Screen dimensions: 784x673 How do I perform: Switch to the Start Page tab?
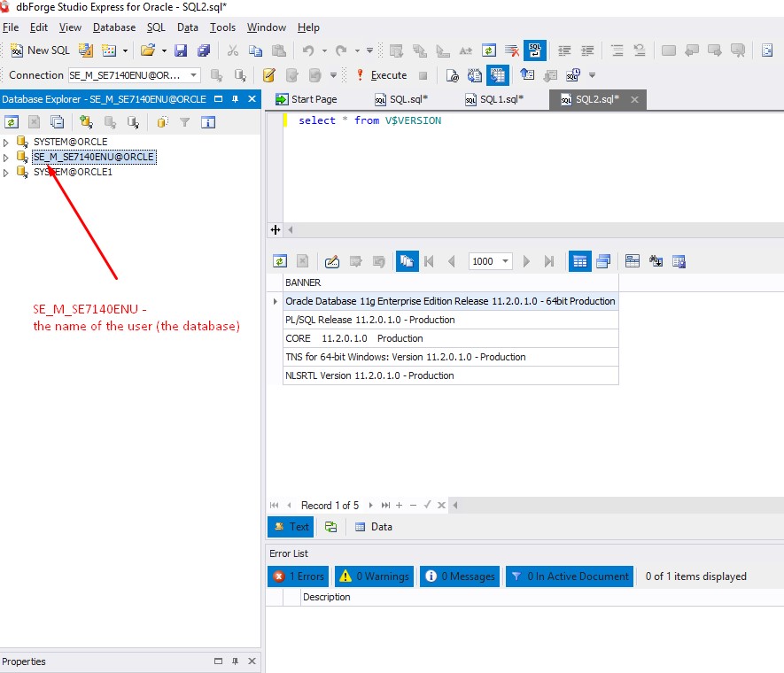307,99
